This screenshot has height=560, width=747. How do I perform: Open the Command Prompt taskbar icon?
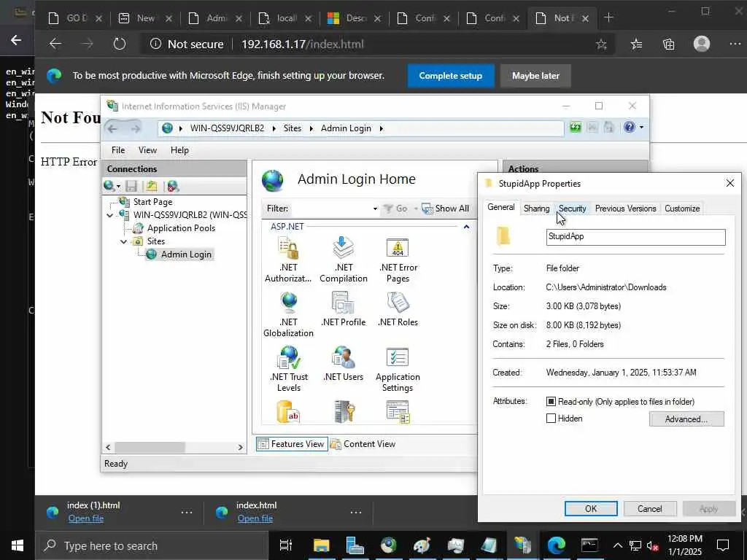(589, 545)
